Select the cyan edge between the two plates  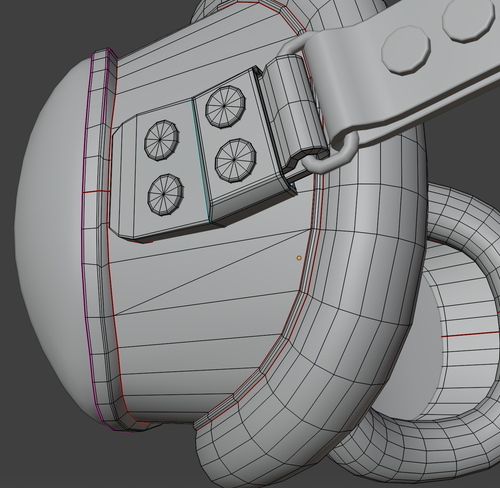pos(200,160)
